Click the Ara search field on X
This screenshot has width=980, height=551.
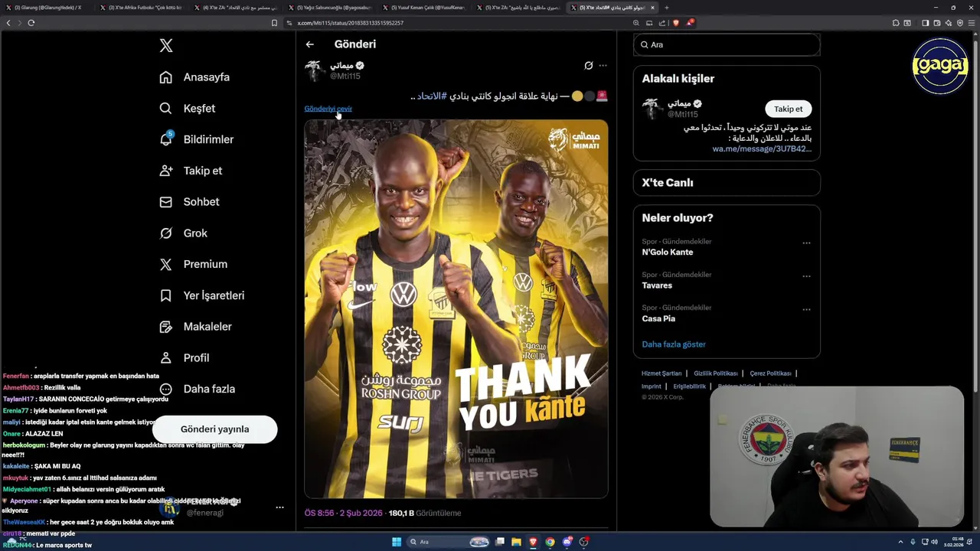point(727,45)
